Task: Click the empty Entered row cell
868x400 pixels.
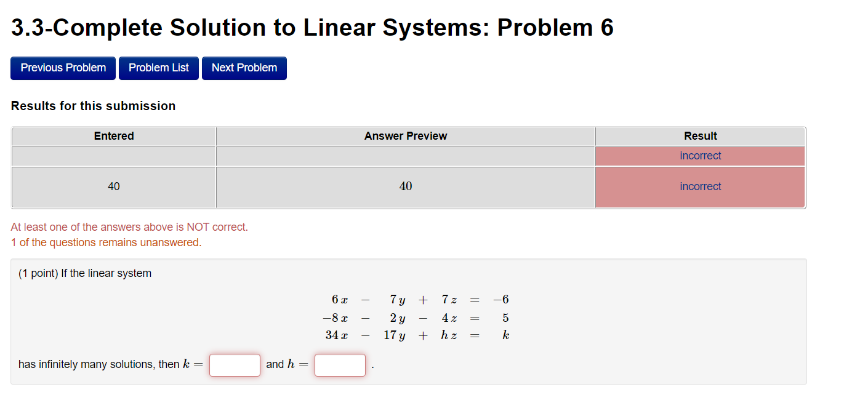Action: pyautogui.click(x=113, y=156)
